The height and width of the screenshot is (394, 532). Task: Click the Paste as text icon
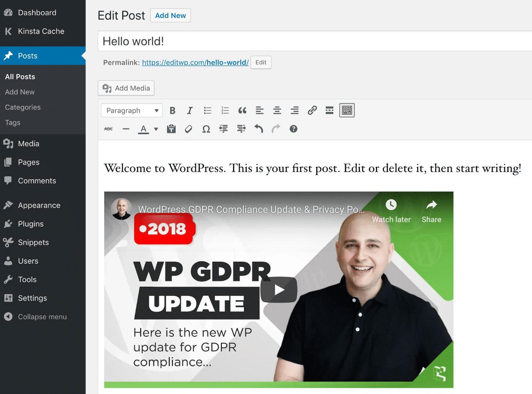click(171, 129)
